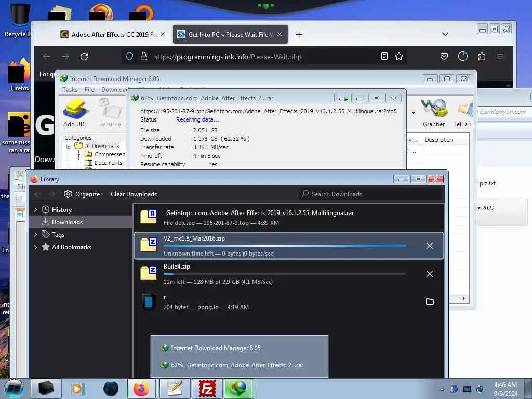532x399 pixels.
Task: Click the Internet Download Manager taskbar icon
Action: [238, 389]
